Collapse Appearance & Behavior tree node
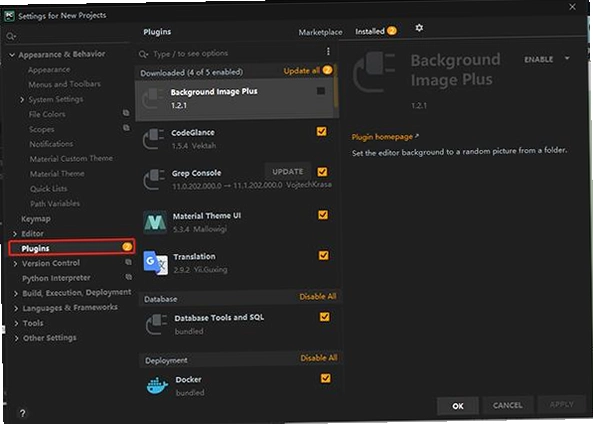The width and height of the screenshot is (593, 424). point(12,55)
